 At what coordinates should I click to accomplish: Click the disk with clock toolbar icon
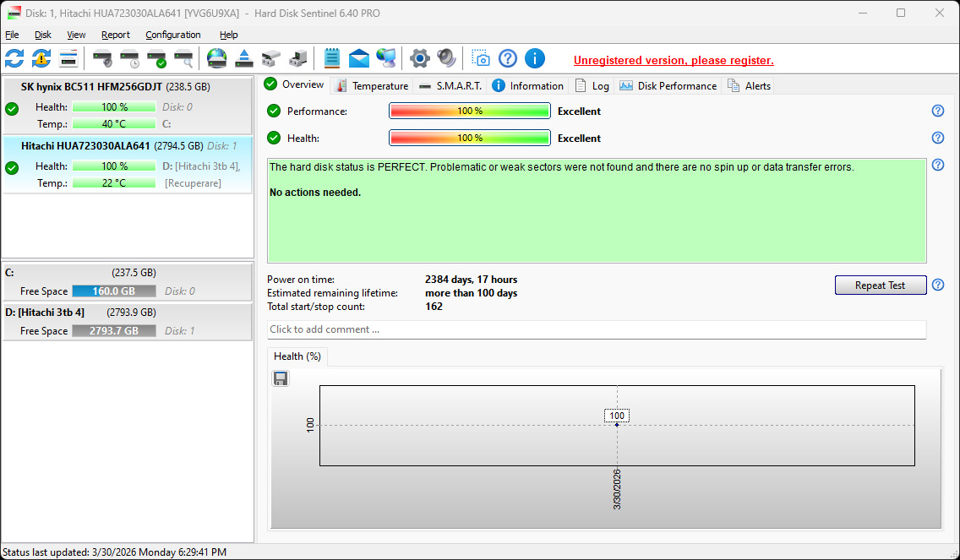click(x=130, y=59)
